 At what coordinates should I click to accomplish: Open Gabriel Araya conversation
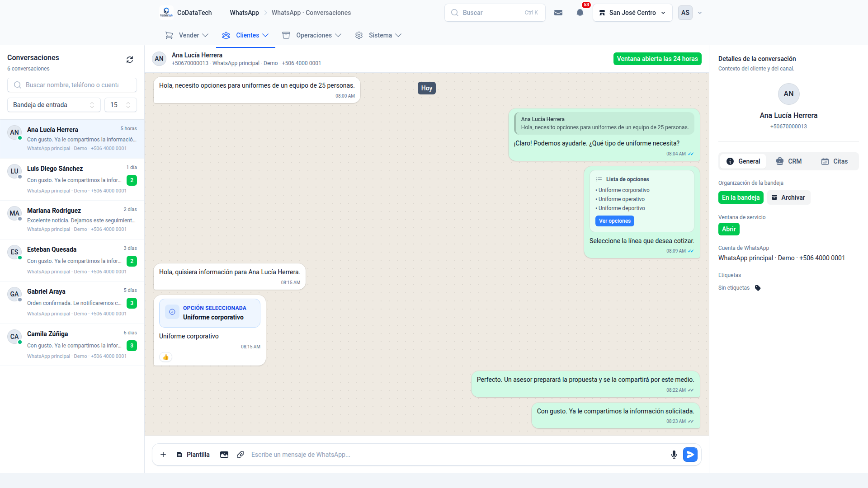pos(72,302)
